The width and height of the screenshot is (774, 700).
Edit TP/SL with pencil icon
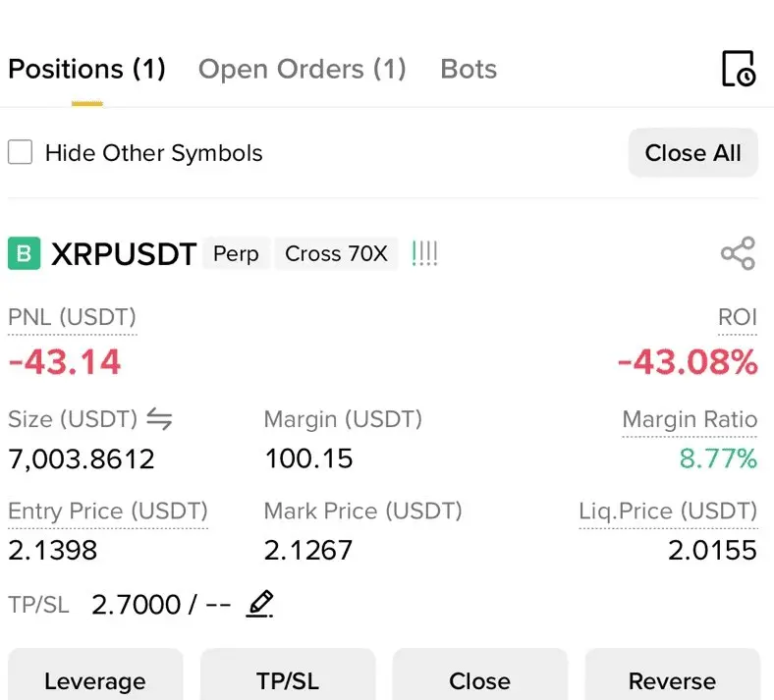259,604
